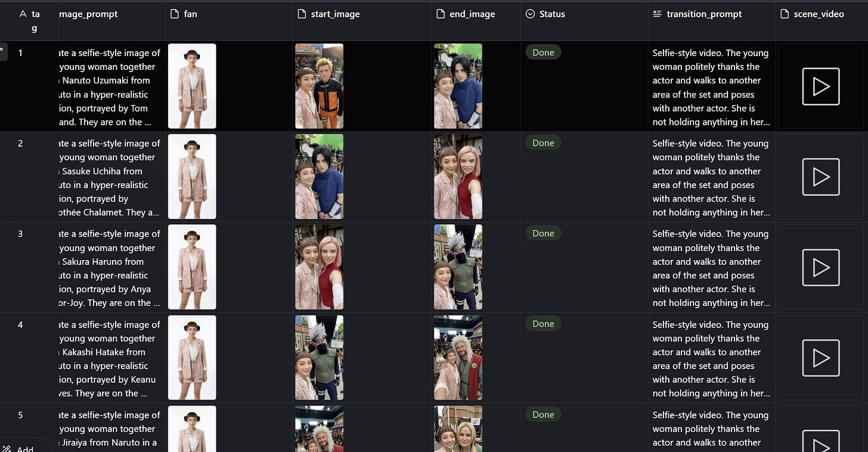Click the Done status in row 1
The image size is (868, 452).
(543, 52)
